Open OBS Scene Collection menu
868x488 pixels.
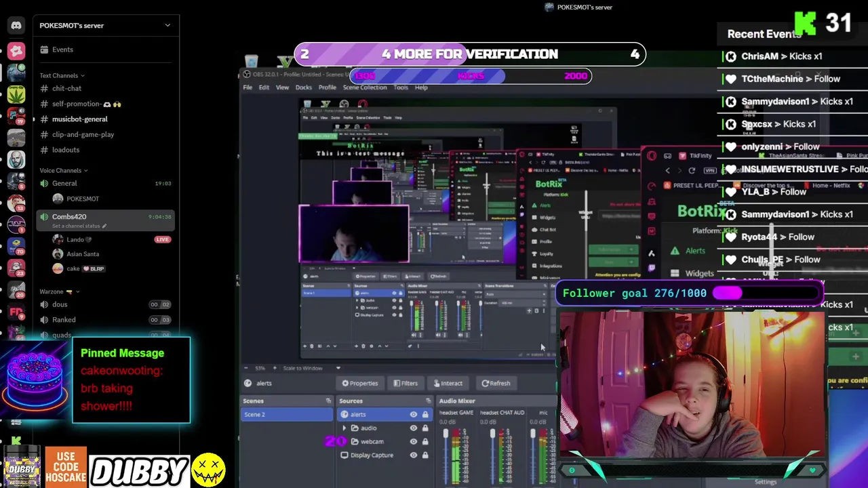click(365, 87)
